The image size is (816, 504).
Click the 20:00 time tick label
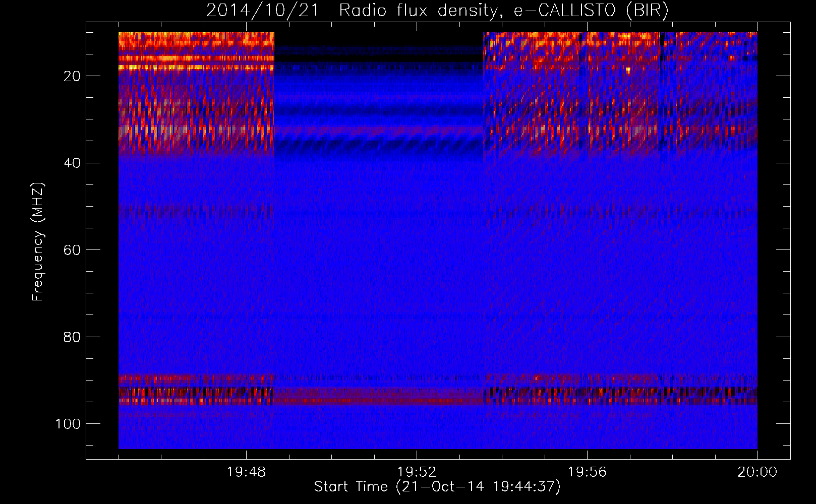tap(757, 472)
